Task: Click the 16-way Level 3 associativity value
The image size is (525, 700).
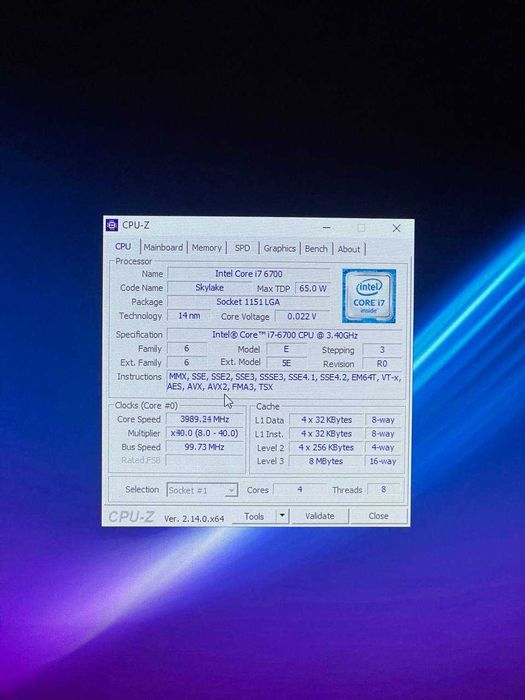Action: (x=383, y=461)
